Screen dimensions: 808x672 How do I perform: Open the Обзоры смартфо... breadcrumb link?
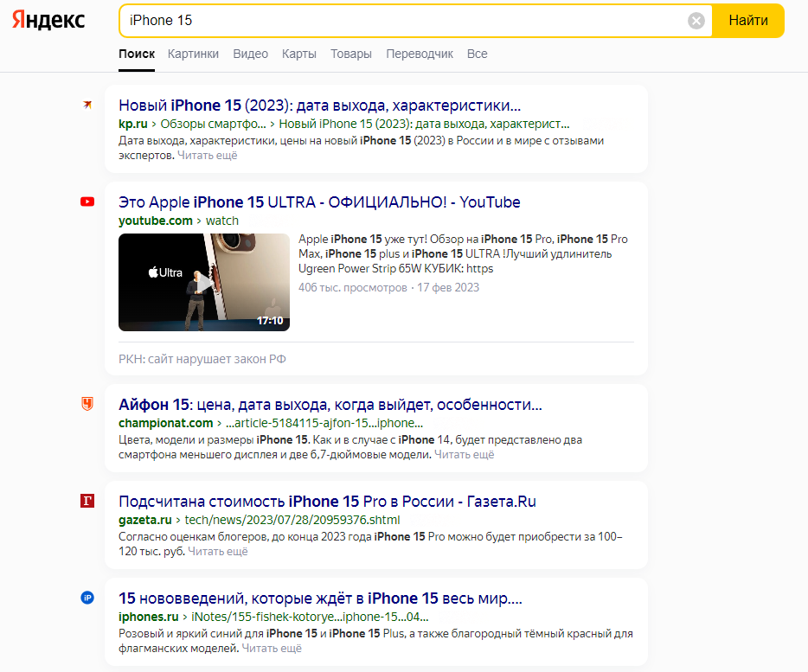pyautogui.click(x=213, y=125)
